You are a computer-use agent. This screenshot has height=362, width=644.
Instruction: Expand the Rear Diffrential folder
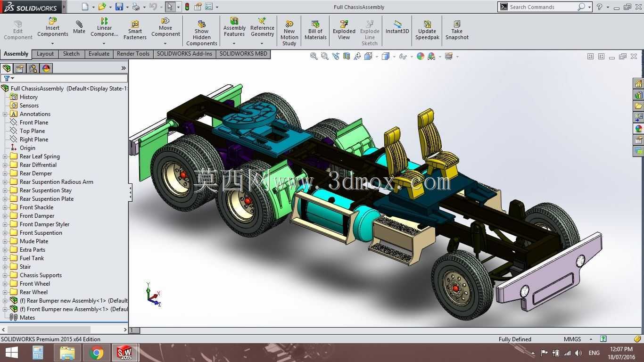pos(5,165)
